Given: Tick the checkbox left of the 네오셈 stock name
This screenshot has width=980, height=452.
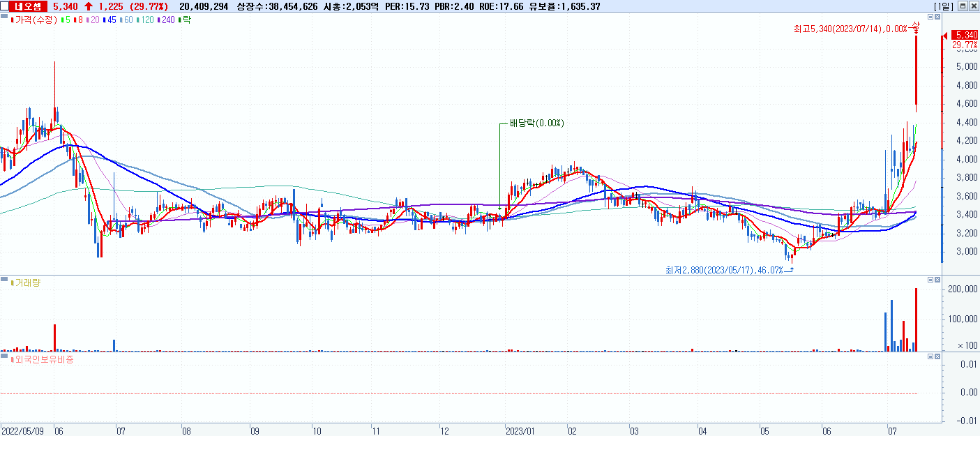Looking at the screenshot, I should 6,6.
